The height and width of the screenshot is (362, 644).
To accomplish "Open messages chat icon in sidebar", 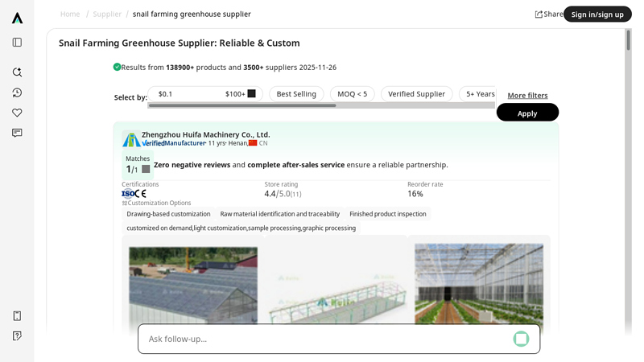I will (x=17, y=133).
